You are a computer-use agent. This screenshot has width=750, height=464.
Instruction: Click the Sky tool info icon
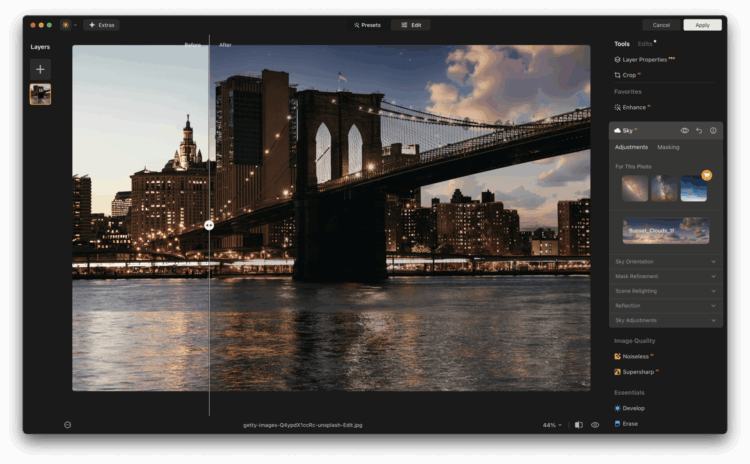713,131
